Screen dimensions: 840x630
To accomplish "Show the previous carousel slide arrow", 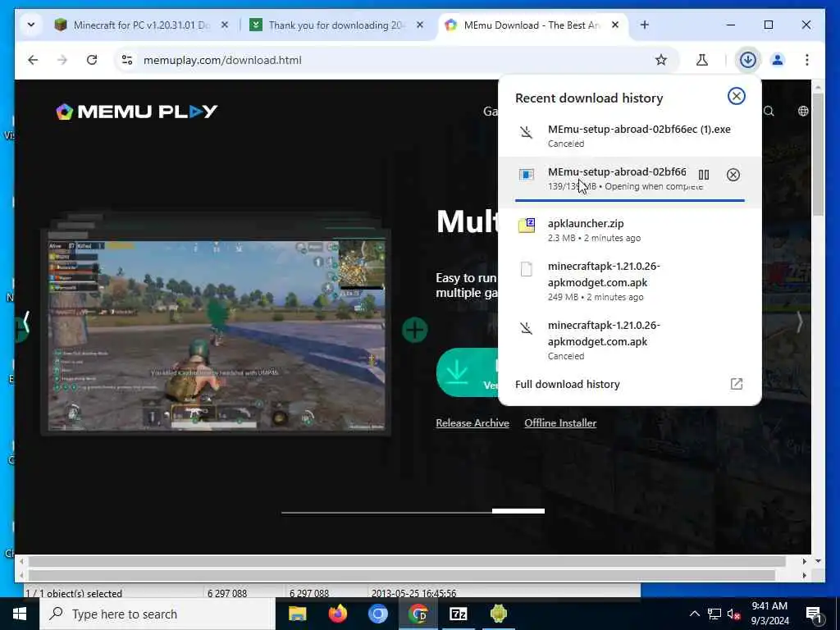I will click(25, 322).
